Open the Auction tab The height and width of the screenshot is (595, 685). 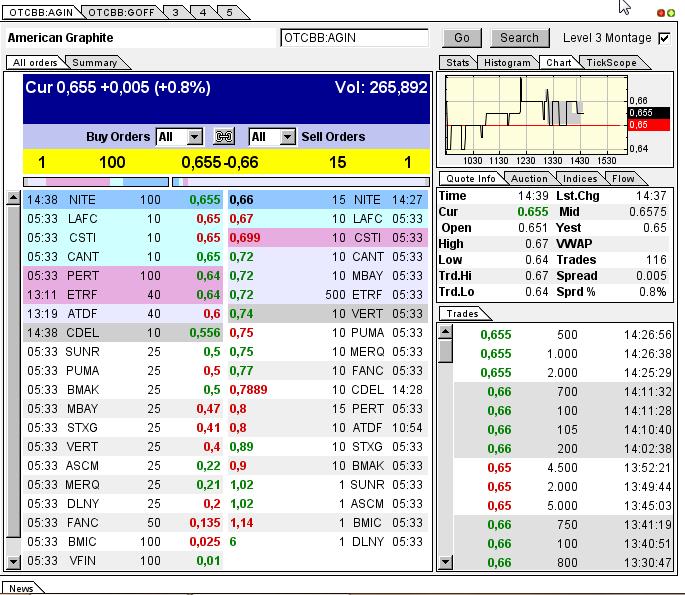528,179
